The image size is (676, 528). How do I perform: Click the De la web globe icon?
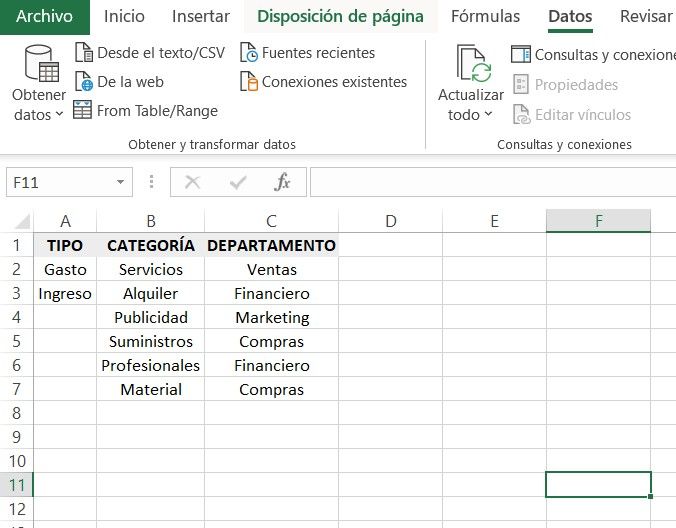pyautogui.click(x=84, y=81)
